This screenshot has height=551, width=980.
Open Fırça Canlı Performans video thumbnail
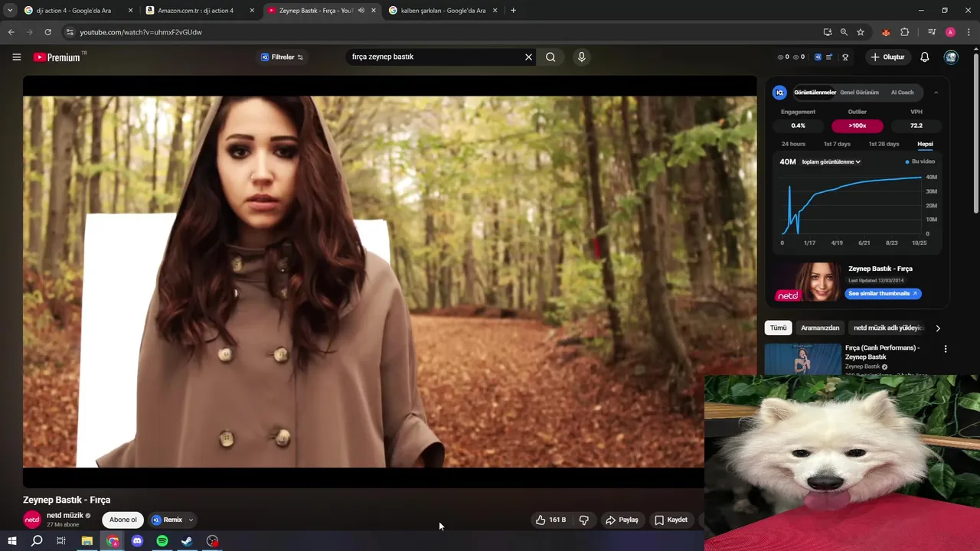pos(802,359)
